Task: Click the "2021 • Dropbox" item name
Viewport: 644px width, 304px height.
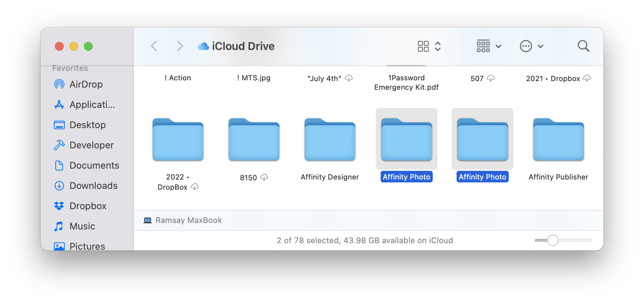Action: 553,79
